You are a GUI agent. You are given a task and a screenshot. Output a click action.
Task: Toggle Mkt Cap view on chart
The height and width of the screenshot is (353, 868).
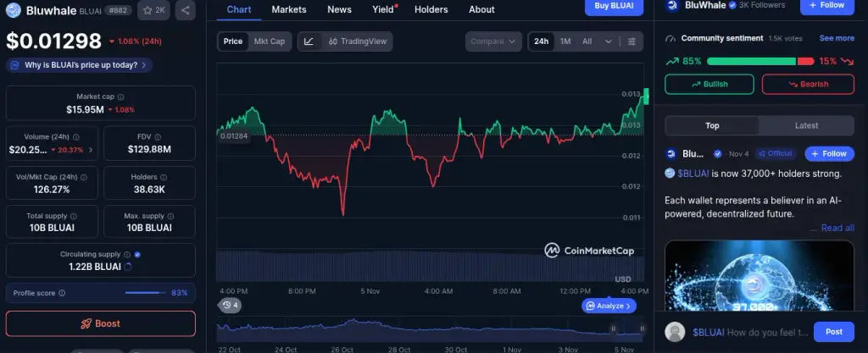270,41
